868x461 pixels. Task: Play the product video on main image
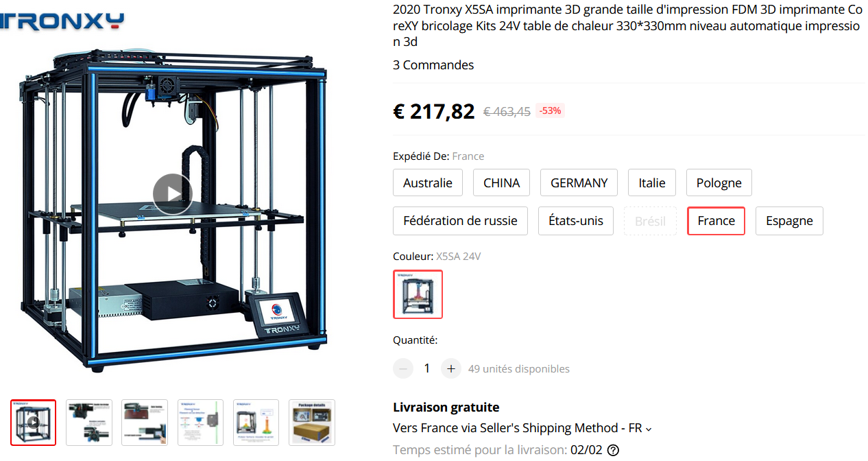[x=172, y=194]
